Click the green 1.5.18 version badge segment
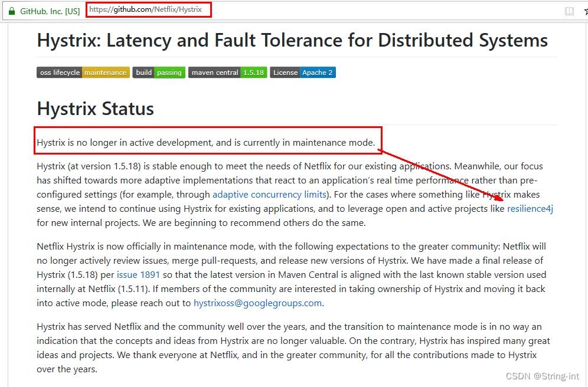The height and width of the screenshot is (387, 588). (253, 73)
